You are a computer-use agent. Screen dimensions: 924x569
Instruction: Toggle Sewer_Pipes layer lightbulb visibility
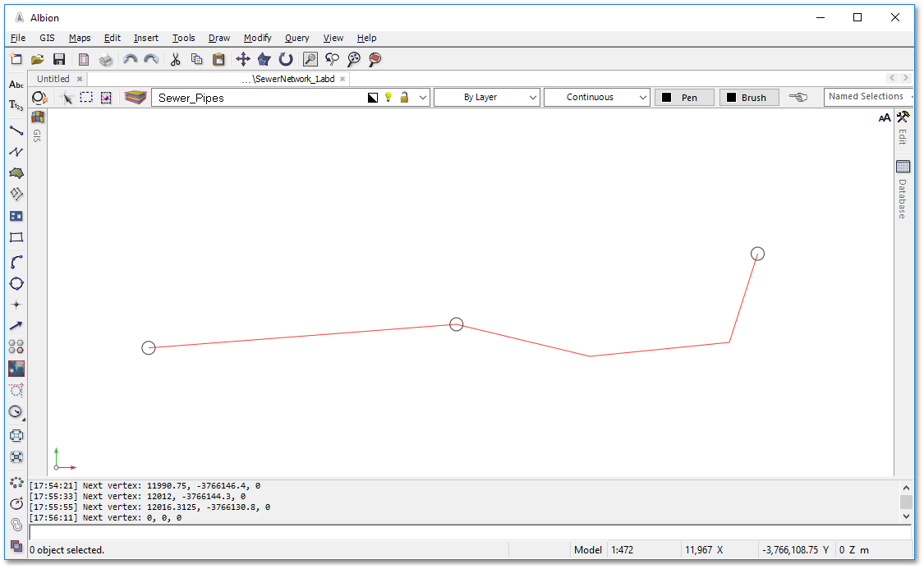click(x=388, y=97)
